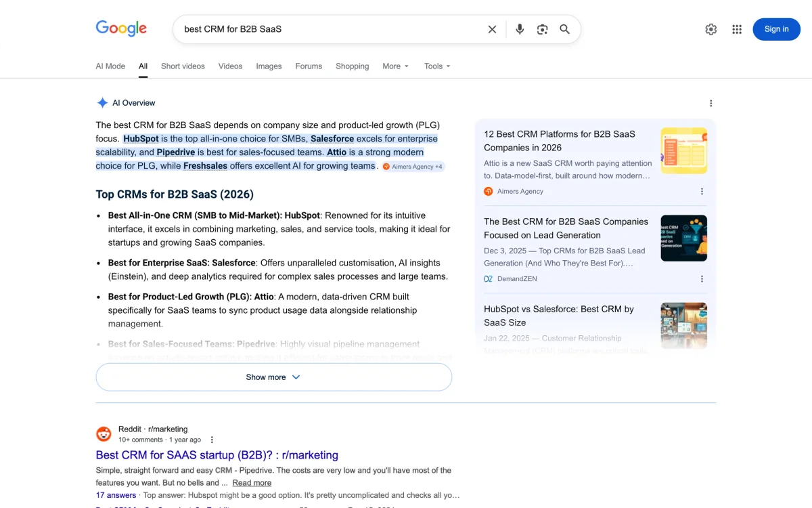The width and height of the screenshot is (812, 508).
Task: Open the Tools dropdown
Action: [437, 66]
